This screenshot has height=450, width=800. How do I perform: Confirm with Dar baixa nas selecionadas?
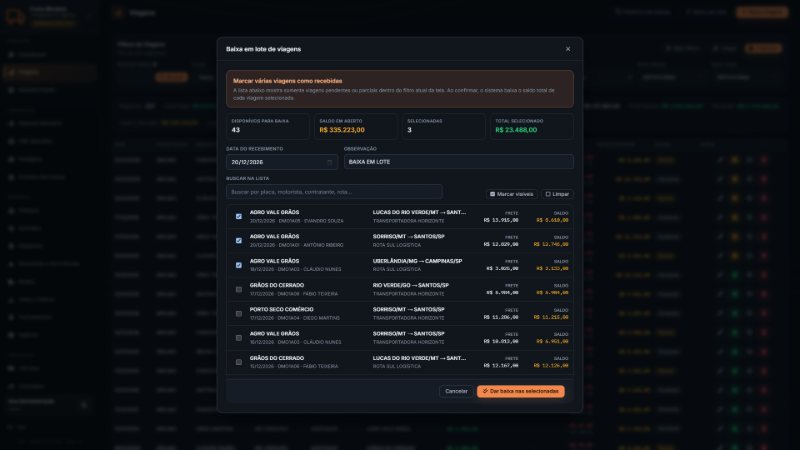pos(520,391)
